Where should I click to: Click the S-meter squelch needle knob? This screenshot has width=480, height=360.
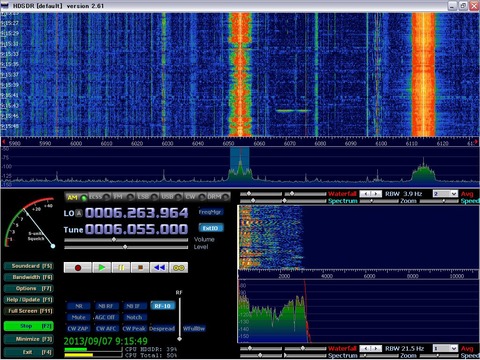click(x=53, y=246)
